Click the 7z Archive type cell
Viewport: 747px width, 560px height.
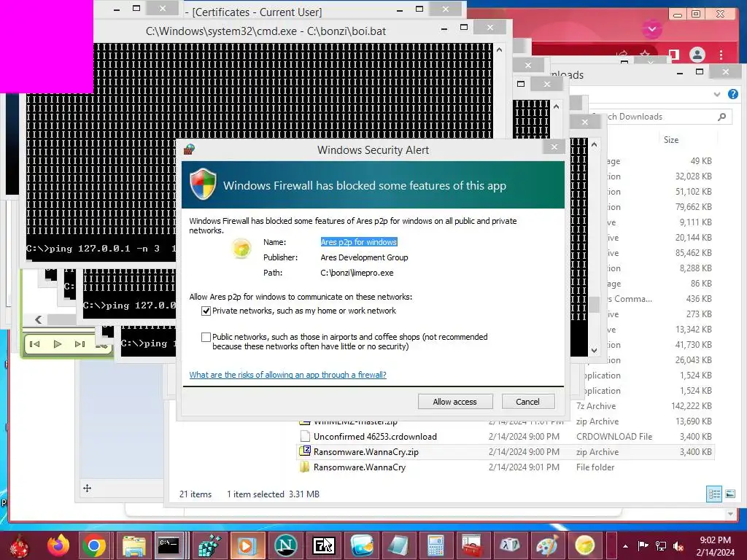[596, 405]
